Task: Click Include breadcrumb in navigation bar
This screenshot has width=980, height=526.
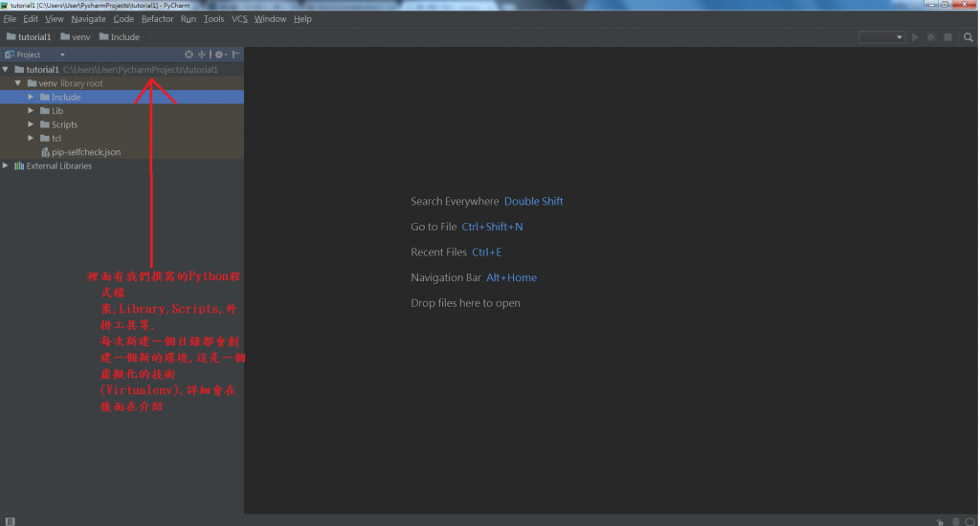Action: [120, 37]
